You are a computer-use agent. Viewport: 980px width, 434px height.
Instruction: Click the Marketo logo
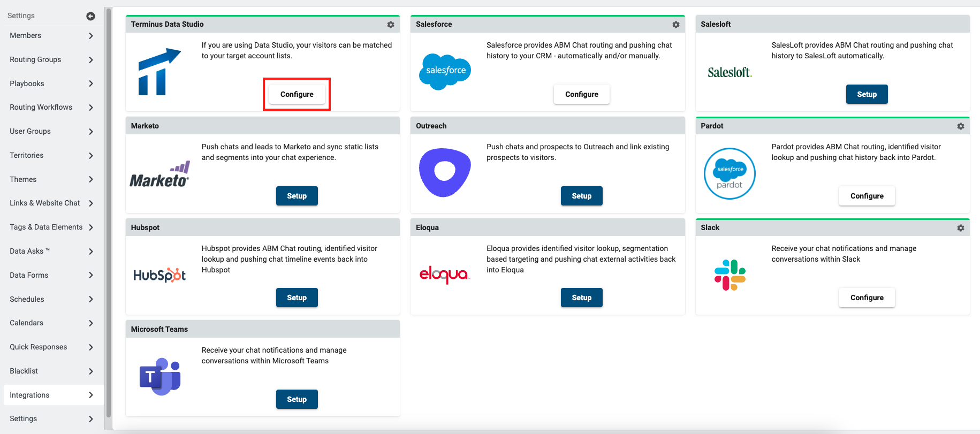159,174
